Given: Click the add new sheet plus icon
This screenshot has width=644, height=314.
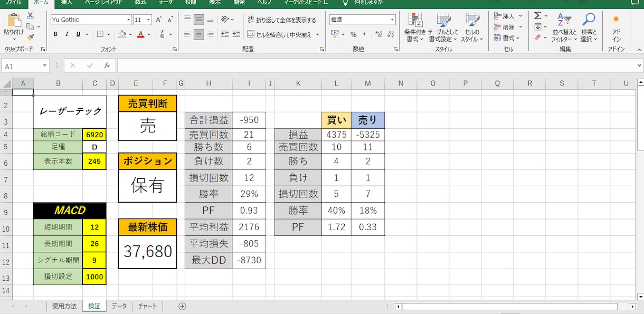Looking at the screenshot, I should point(182,306).
